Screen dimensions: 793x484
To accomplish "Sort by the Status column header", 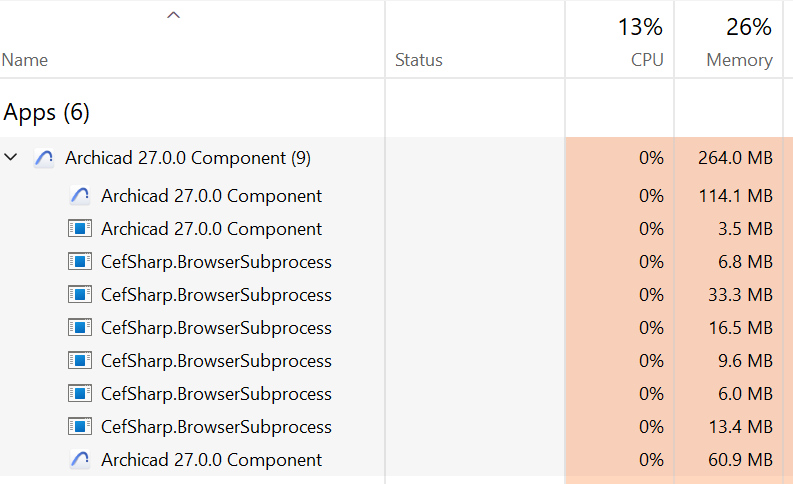I will pyautogui.click(x=419, y=60).
